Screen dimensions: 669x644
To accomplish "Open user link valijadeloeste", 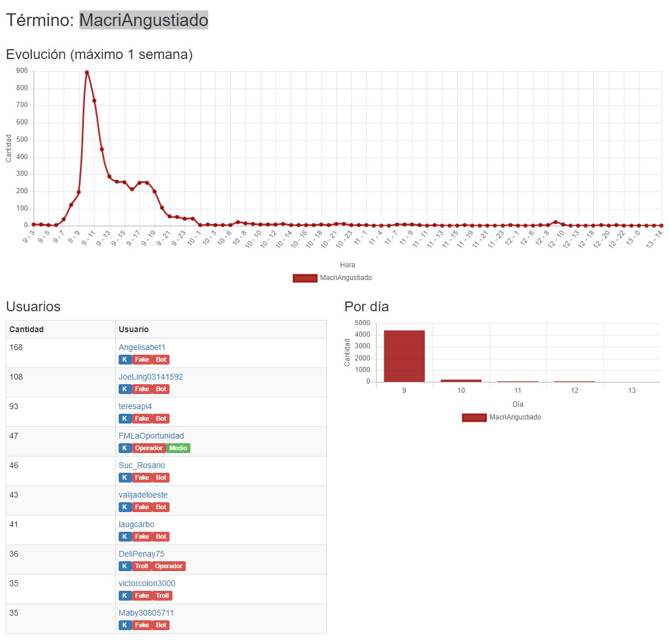I will tap(143, 494).
